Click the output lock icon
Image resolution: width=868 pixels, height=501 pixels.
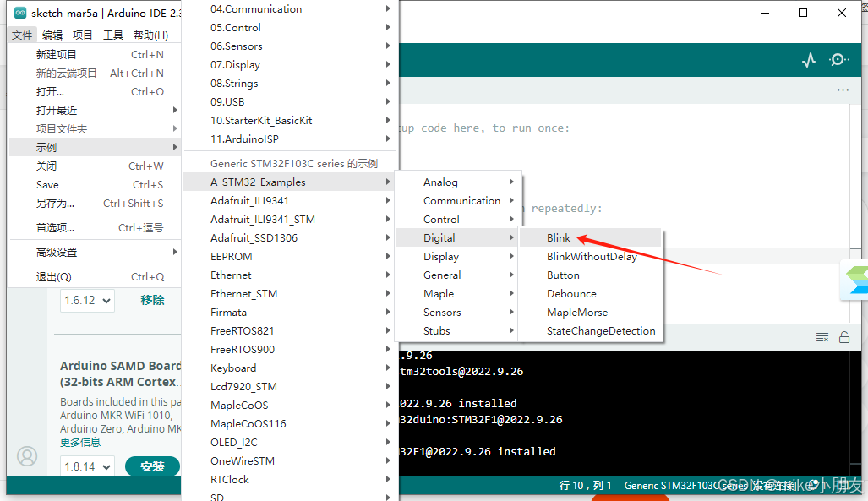coord(844,337)
